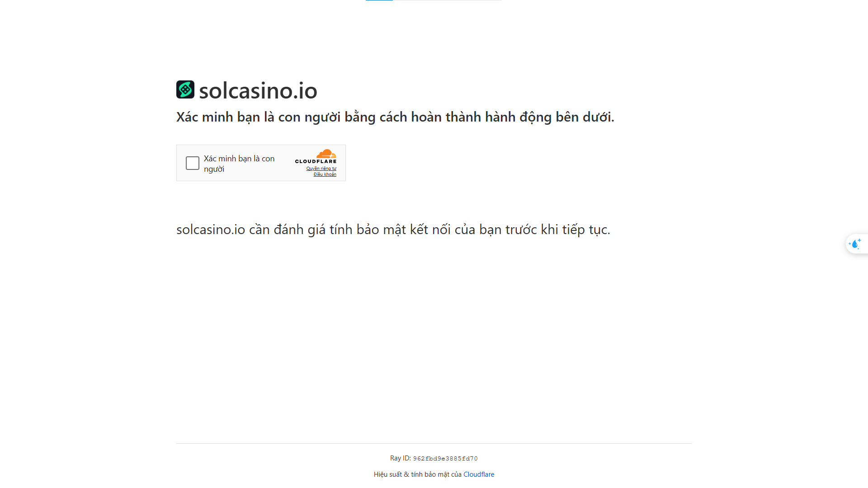Click the solcasino.io site title
This screenshot has width=868, height=488.
point(258,90)
